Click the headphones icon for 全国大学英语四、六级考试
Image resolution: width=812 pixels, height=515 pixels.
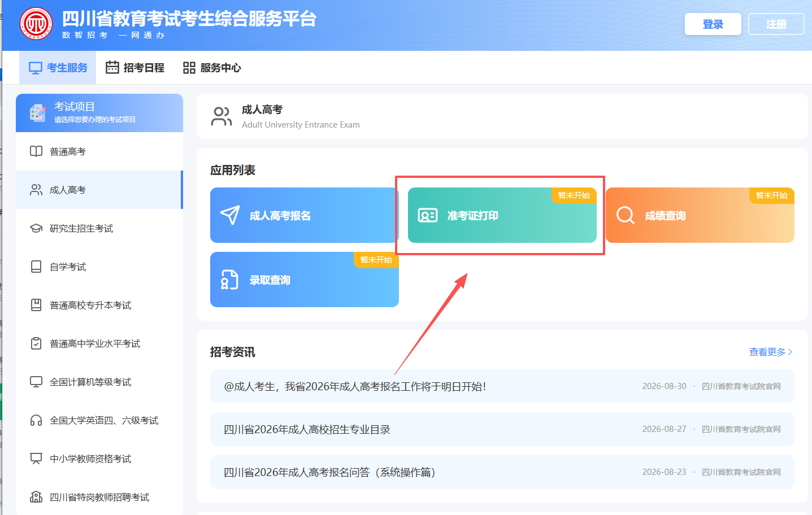pos(36,420)
